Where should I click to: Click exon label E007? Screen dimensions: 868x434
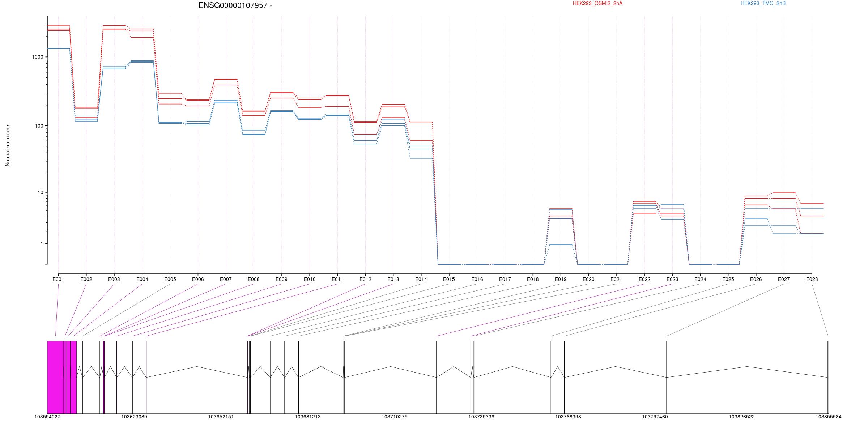pos(226,279)
